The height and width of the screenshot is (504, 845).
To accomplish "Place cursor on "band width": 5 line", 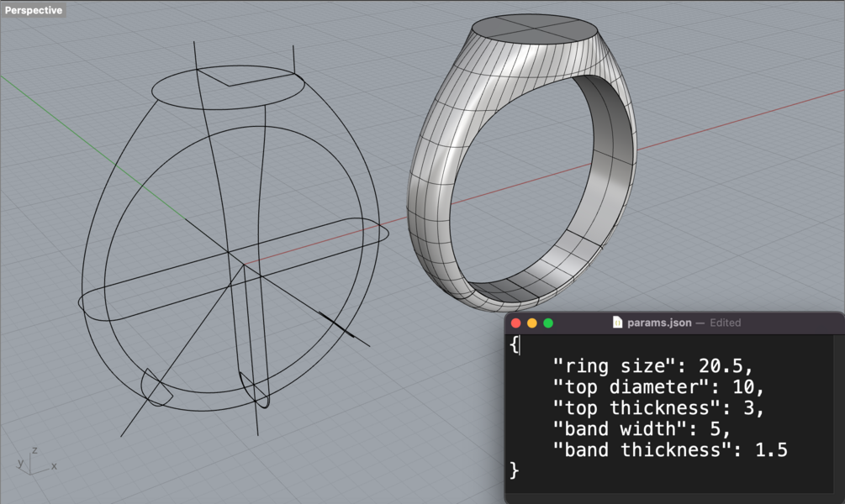I will pyautogui.click(x=642, y=429).
